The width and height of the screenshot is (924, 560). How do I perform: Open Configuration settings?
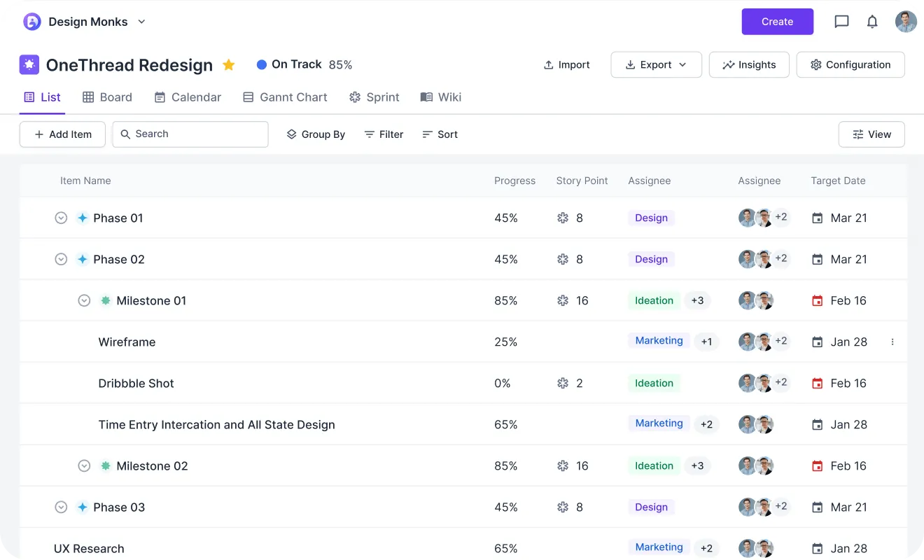[x=850, y=64]
